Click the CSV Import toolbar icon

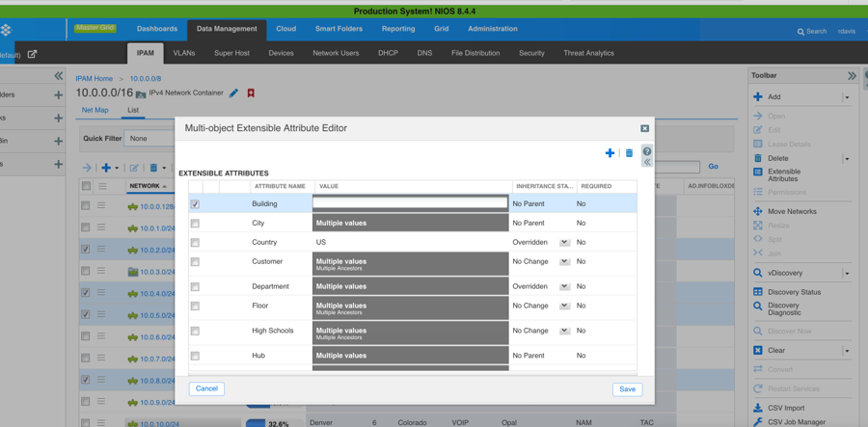(x=758, y=408)
